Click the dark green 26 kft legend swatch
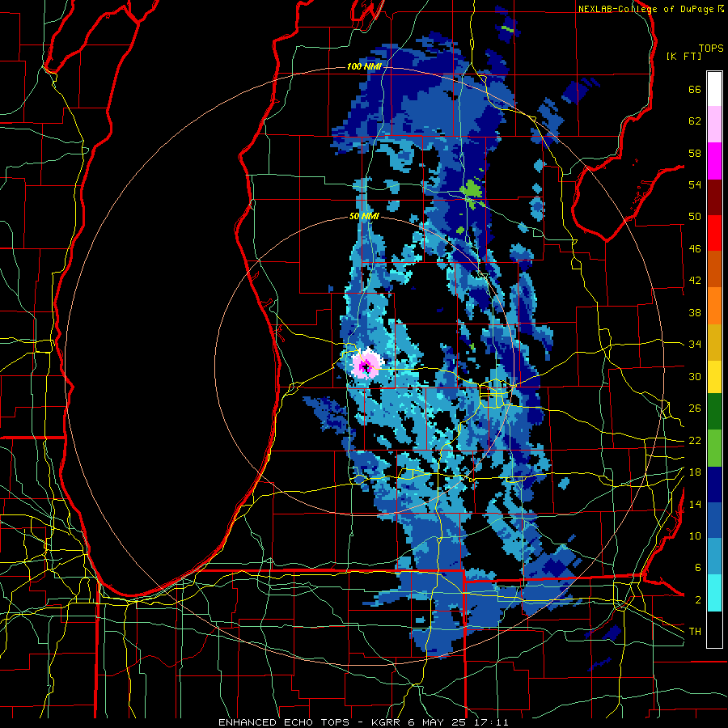The image size is (728, 728). point(714,412)
